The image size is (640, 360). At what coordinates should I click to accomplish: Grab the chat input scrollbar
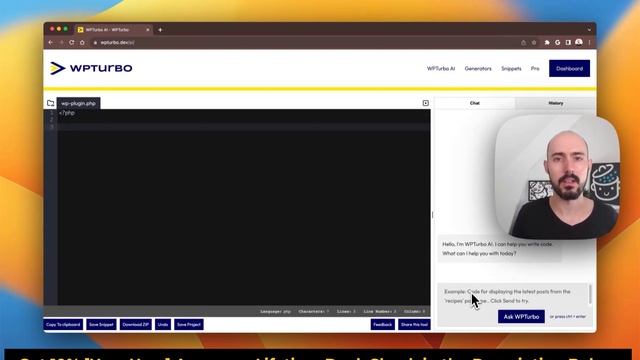click(590, 295)
